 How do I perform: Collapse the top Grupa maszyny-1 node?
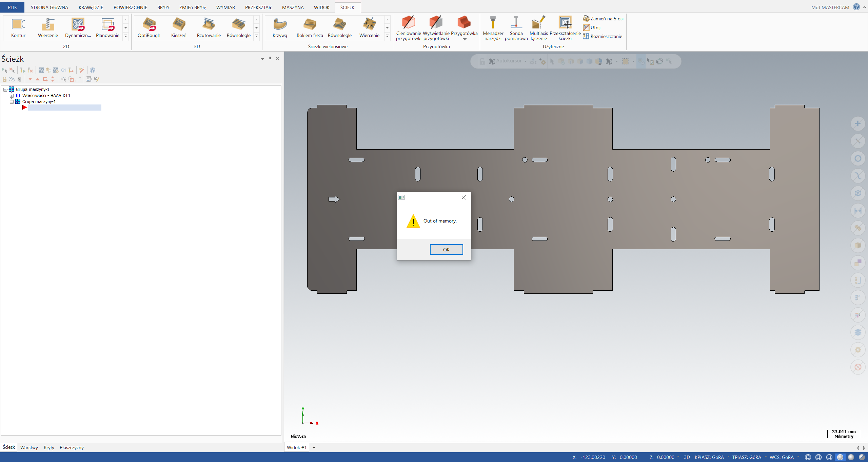(x=5, y=90)
